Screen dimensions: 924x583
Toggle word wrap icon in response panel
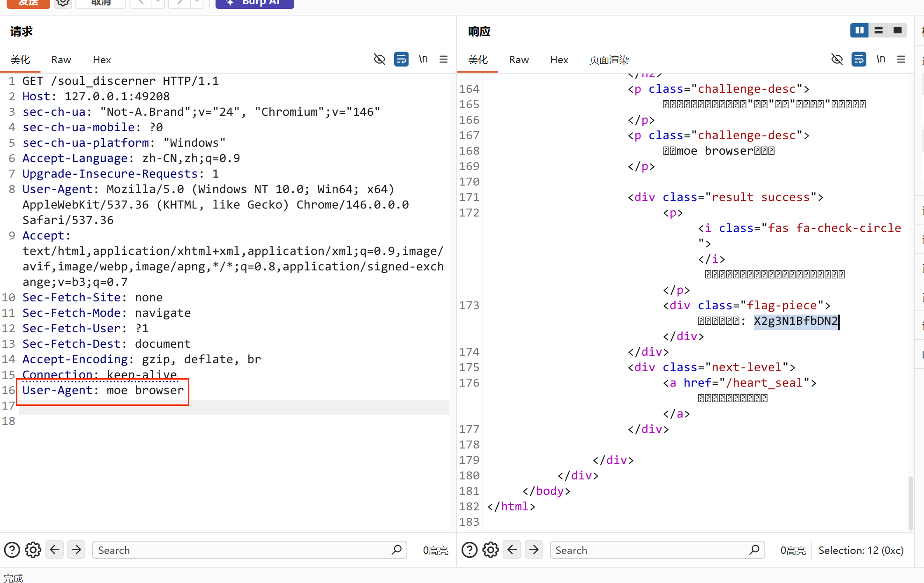[859, 59]
